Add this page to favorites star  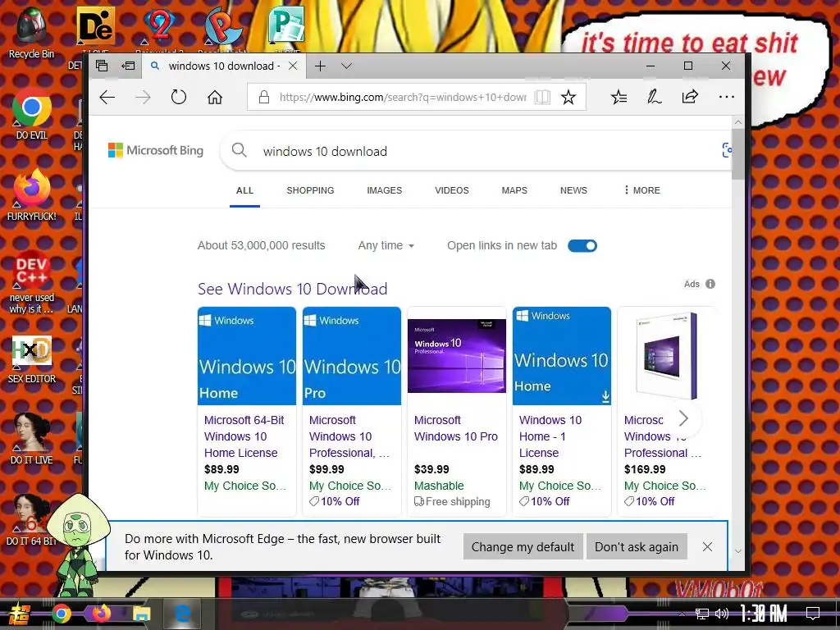coord(568,97)
